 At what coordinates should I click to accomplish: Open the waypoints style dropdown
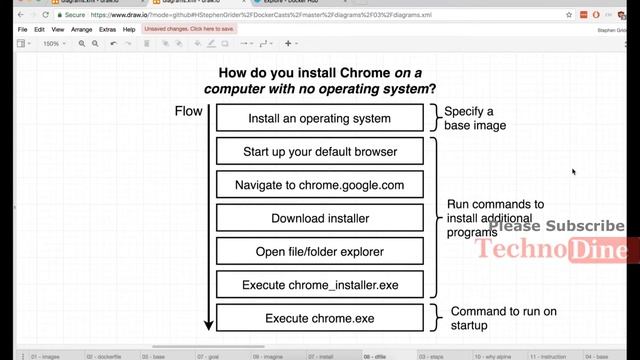click(x=266, y=43)
